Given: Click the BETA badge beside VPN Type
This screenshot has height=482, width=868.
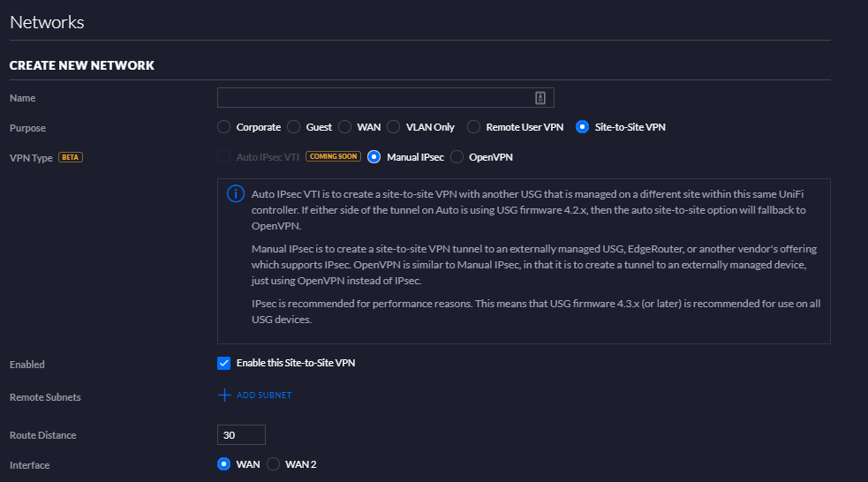Looking at the screenshot, I should click(71, 157).
